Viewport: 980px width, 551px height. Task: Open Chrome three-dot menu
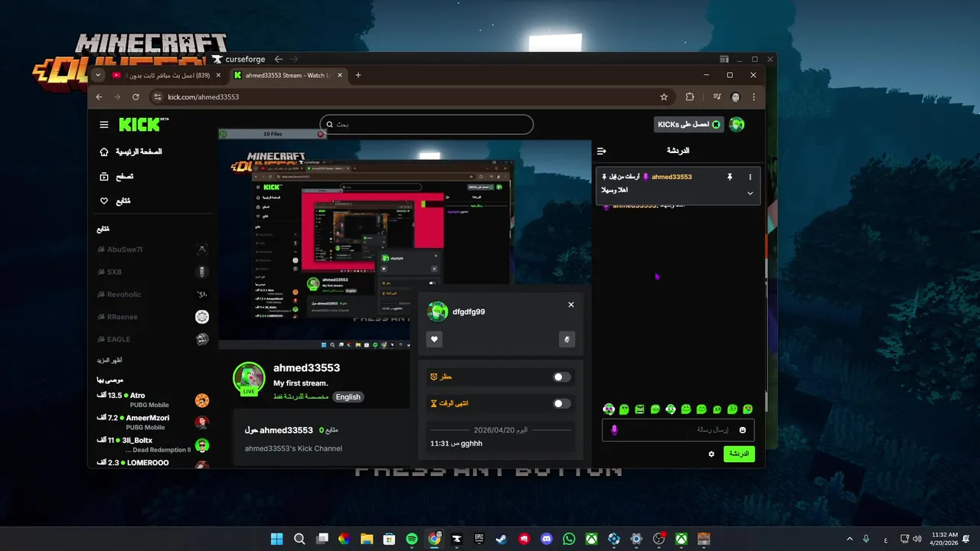tap(754, 97)
